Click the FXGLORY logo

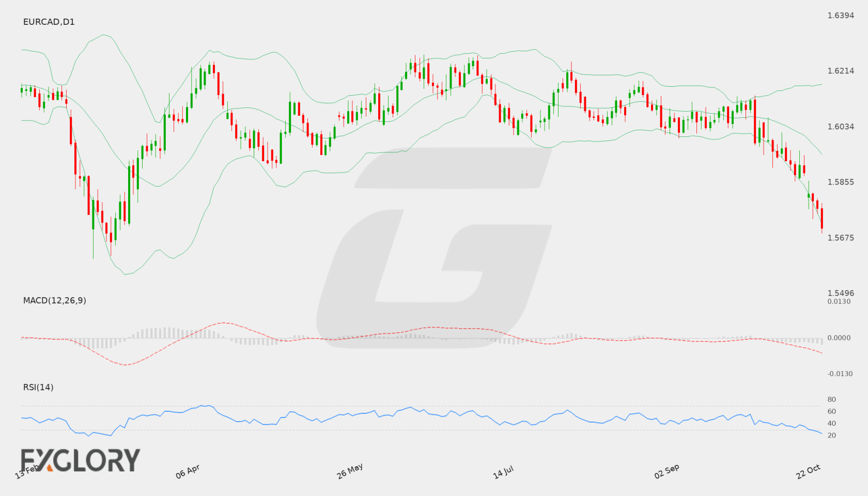[x=80, y=460]
